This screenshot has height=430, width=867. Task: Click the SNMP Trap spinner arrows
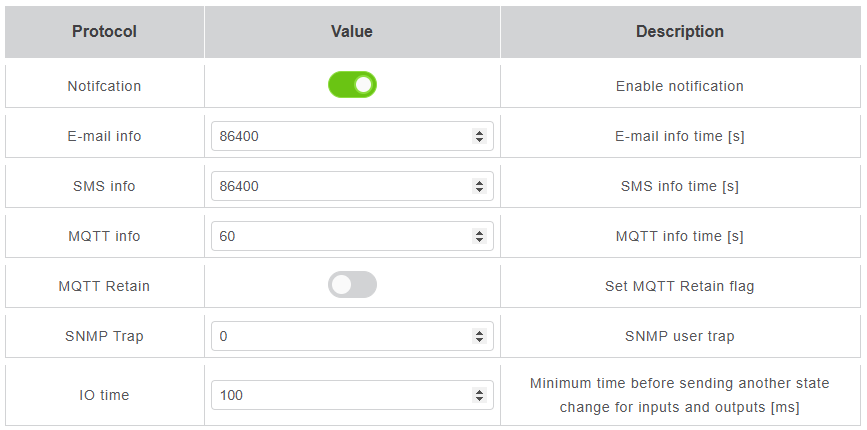pyautogui.click(x=479, y=336)
